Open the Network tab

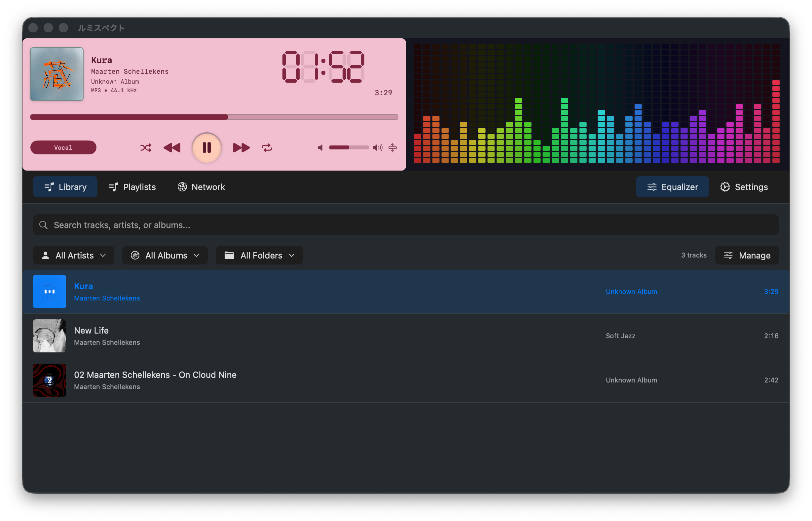202,187
